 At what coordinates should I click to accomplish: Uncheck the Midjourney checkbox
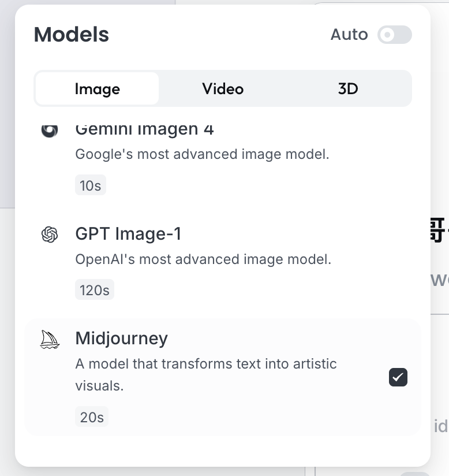tap(398, 377)
